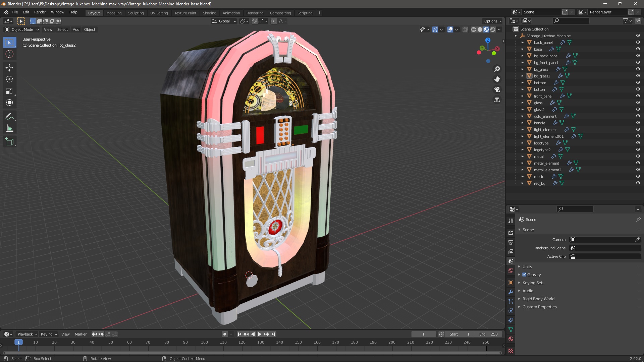Viewport: 644px width, 362px height.
Task: Choose the Annotate tool
Action: pyautogui.click(x=9, y=117)
